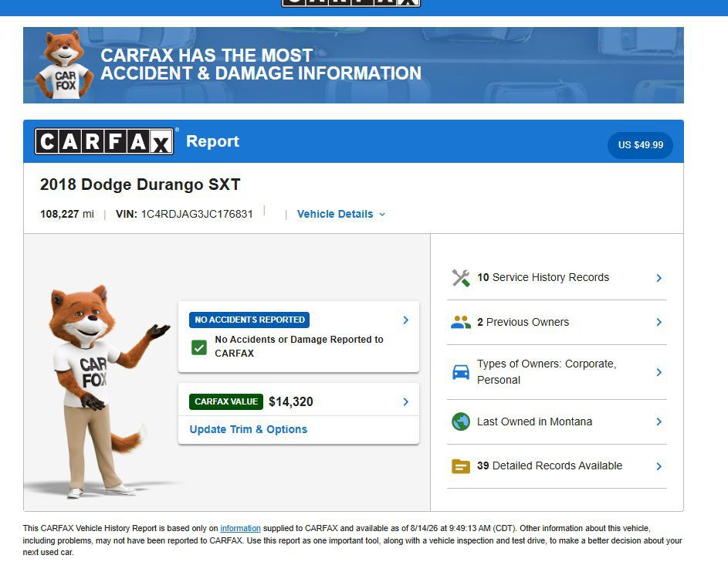The image size is (728, 562).
Task: Click the accident and damage banner ad
Action: coord(354,65)
